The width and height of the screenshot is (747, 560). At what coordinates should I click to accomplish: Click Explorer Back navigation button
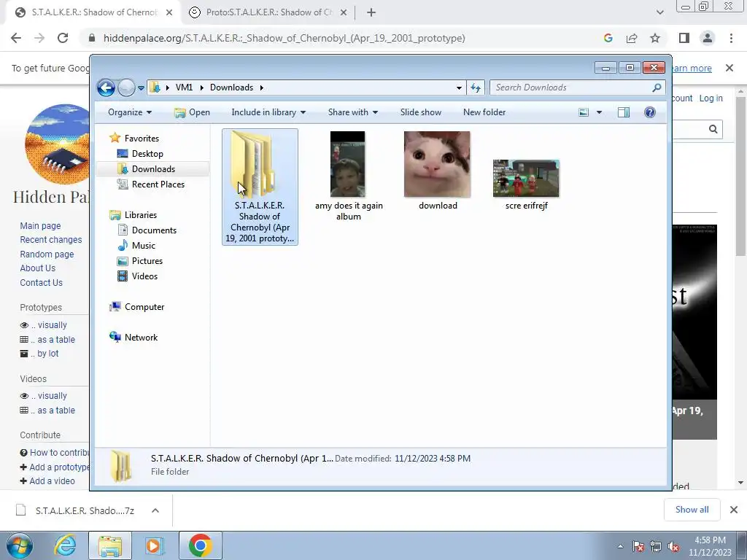click(x=106, y=87)
